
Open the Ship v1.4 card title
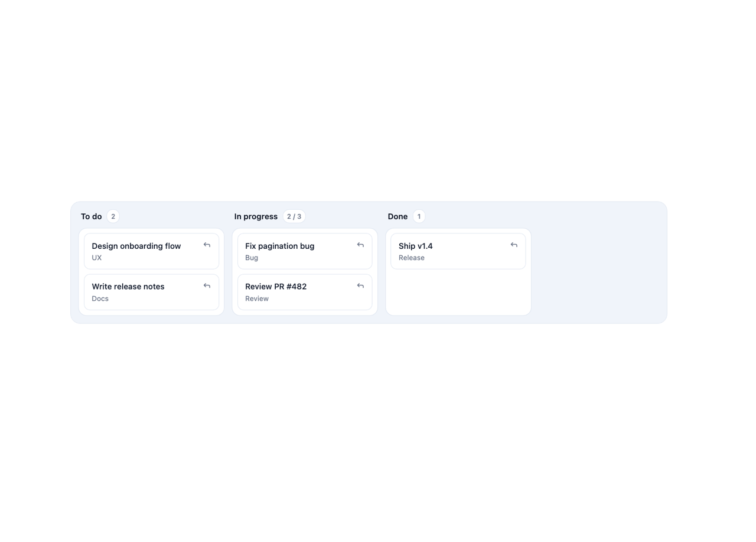[x=416, y=246]
